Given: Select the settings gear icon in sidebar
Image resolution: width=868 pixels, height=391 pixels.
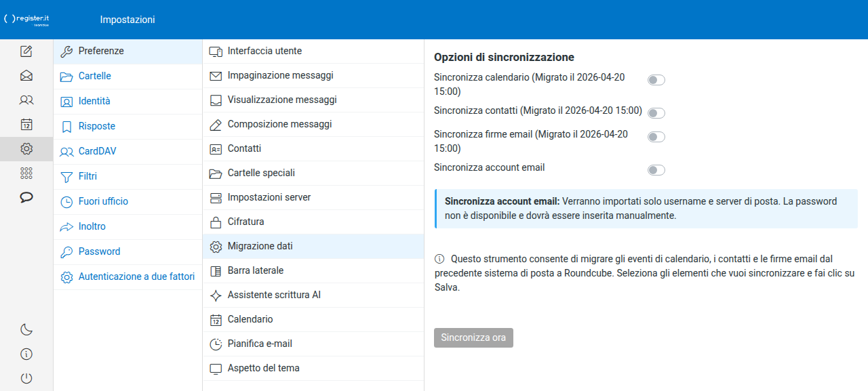Looking at the screenshot, I should click(26, 148).
